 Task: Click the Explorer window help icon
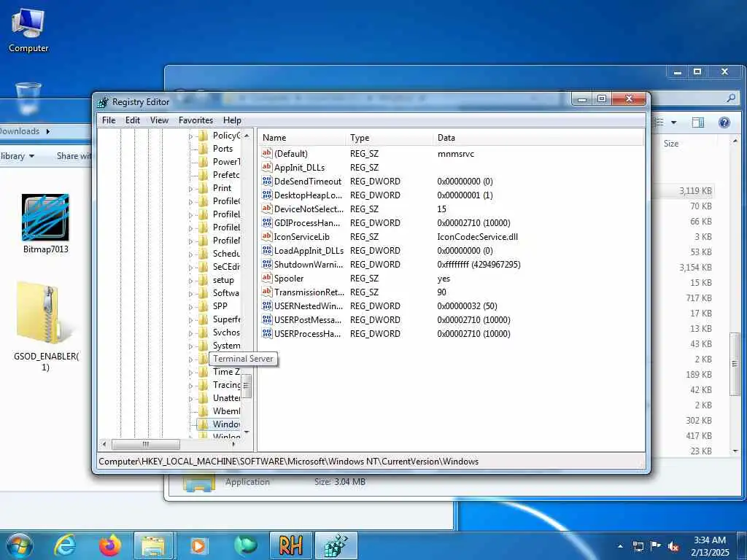click(x=724, y=122)
